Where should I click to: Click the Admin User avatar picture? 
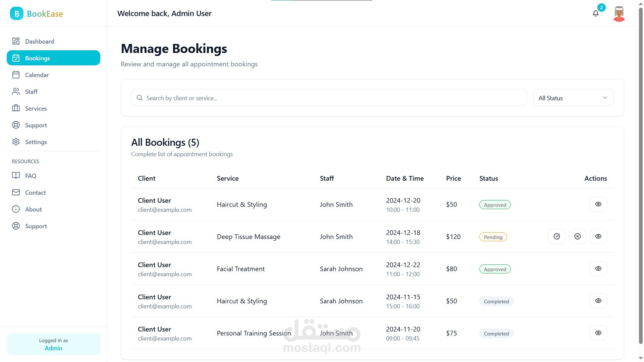tap(619, 13)
